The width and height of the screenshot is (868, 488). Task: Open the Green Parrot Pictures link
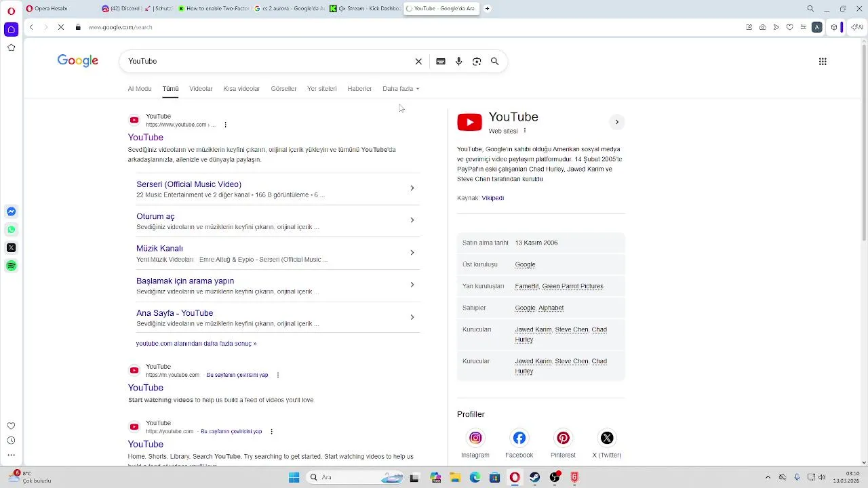pyautogui.click(x=572, y=286)
